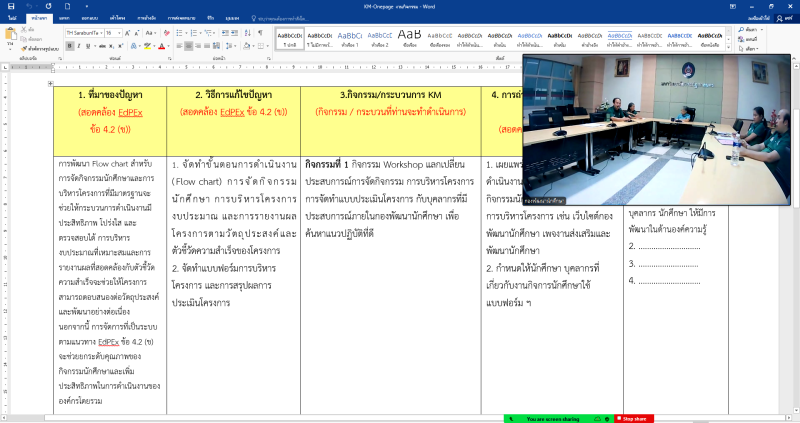Open the File tab in ribbon

[x=11, y=18]
